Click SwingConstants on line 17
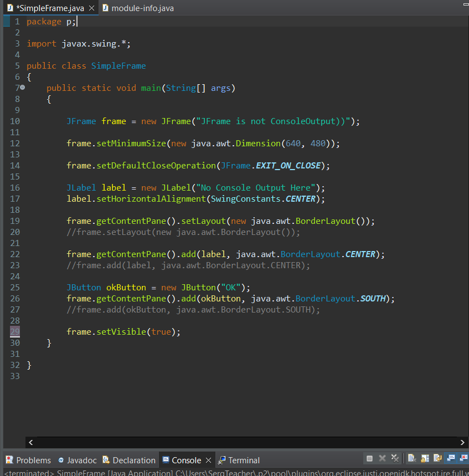 [246, 199]
